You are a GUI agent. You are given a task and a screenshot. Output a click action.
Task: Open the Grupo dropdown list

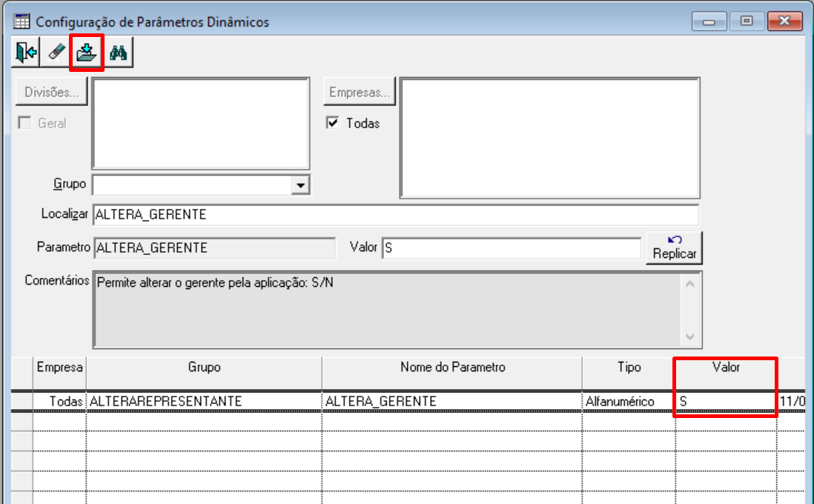click(x=300, y=185)
